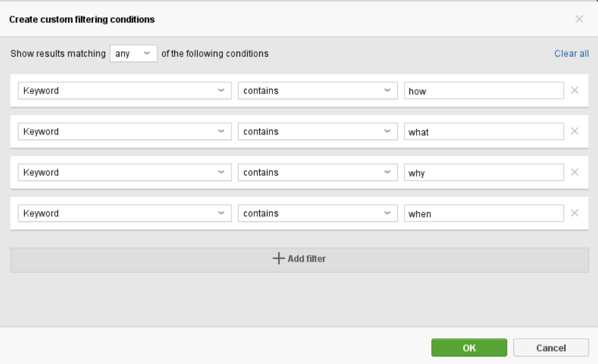Focus the text field containing 'how'
Viewport: 598px width, 364px height.
coord(484,90)
